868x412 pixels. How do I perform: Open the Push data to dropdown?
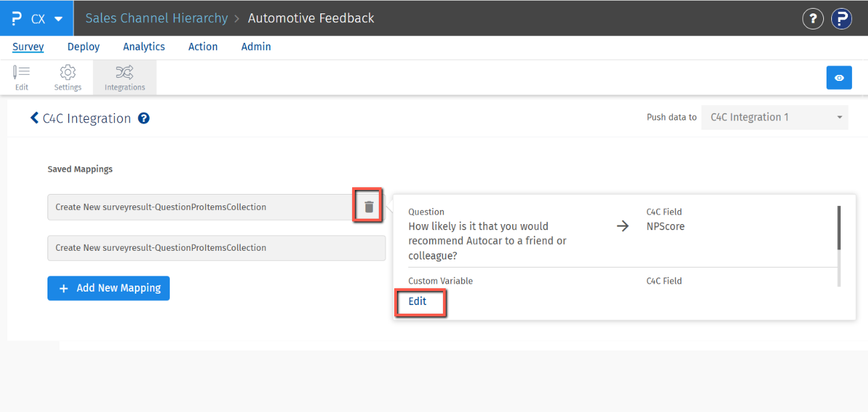point(774,117)
